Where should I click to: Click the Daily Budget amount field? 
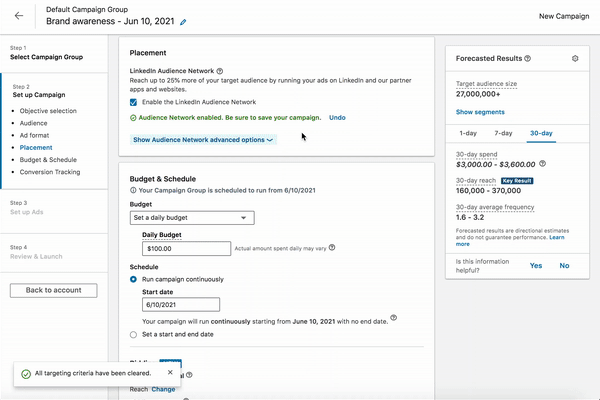pyautogui.click(x=185, y=247)
